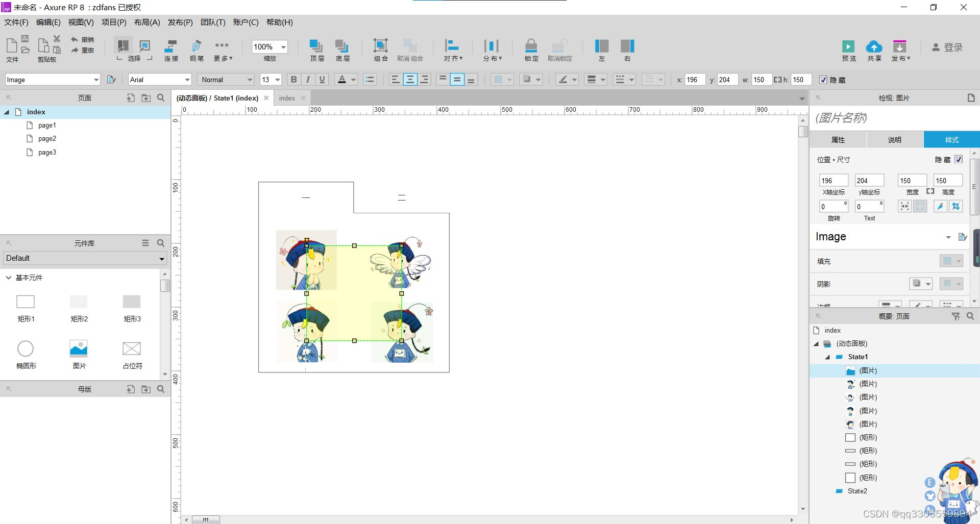This screenshot has width=980, height=524.
Task: Select State2 in the outline
Action: click(x=857, y=491)
